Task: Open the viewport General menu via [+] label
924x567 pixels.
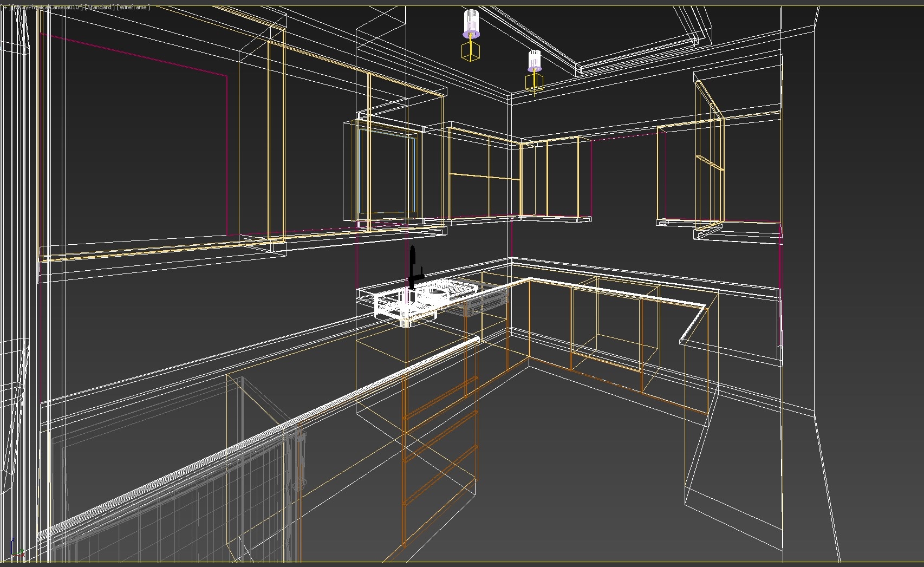Action: coord(5,7)
